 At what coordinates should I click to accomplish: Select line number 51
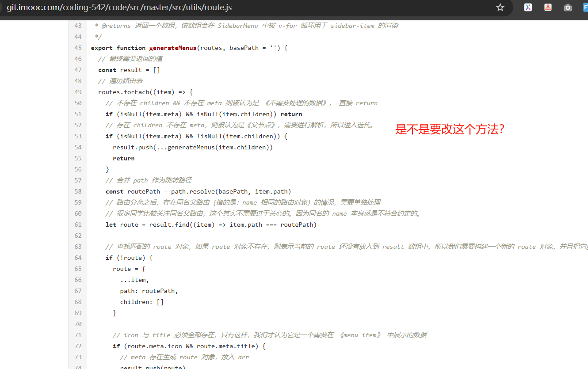[x=78, y=114]
